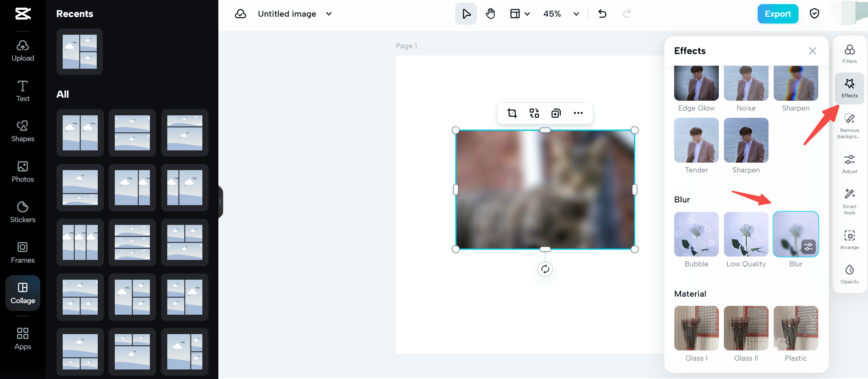
Task: Click the Export button
Action: point(778,14)
